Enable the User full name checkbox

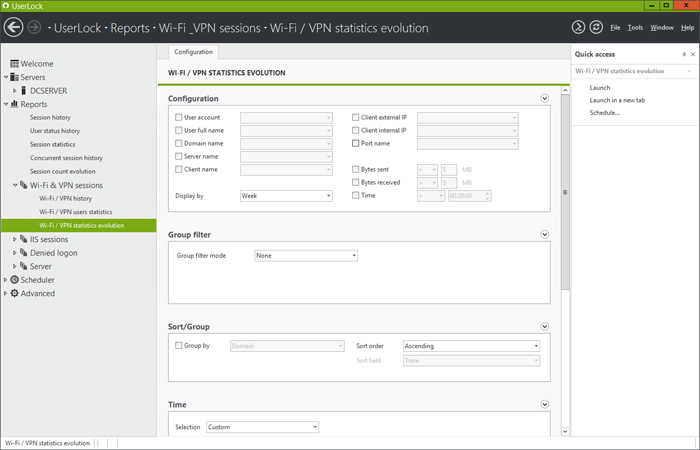click(x=179, y=130)
